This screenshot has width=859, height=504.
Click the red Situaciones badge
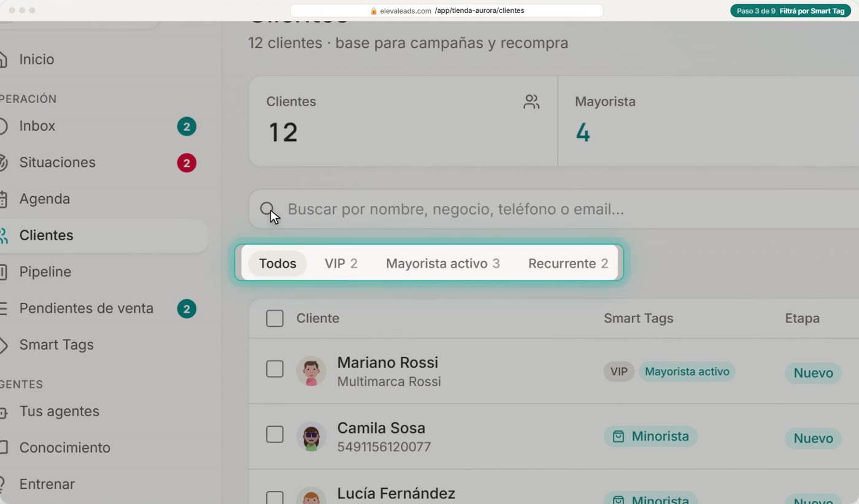click(x=187, y=163)
